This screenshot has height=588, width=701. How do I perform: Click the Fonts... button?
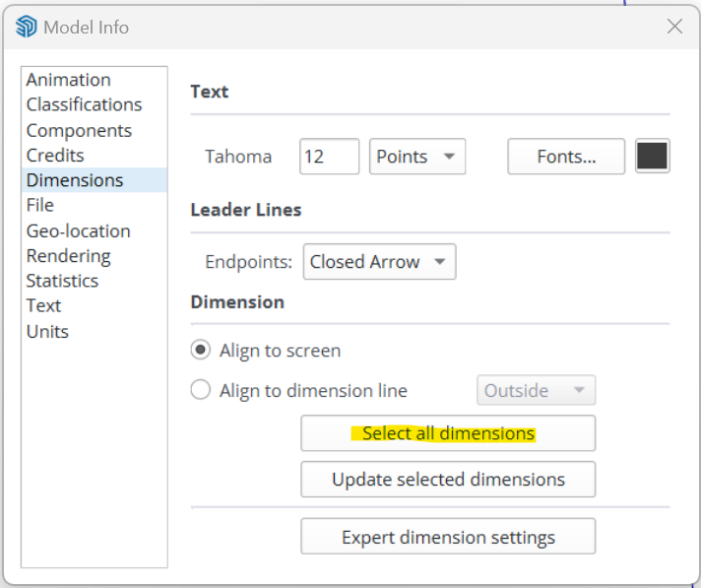click(x=566, y=156)
